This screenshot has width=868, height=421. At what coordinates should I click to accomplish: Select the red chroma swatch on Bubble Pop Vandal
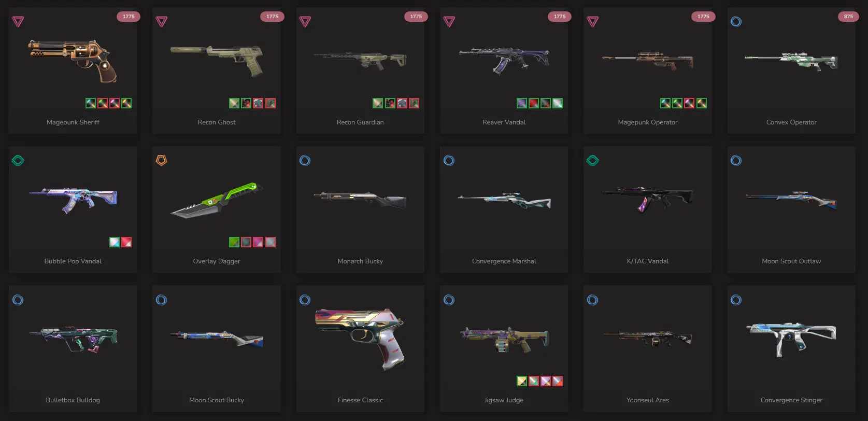pos(126,242)
